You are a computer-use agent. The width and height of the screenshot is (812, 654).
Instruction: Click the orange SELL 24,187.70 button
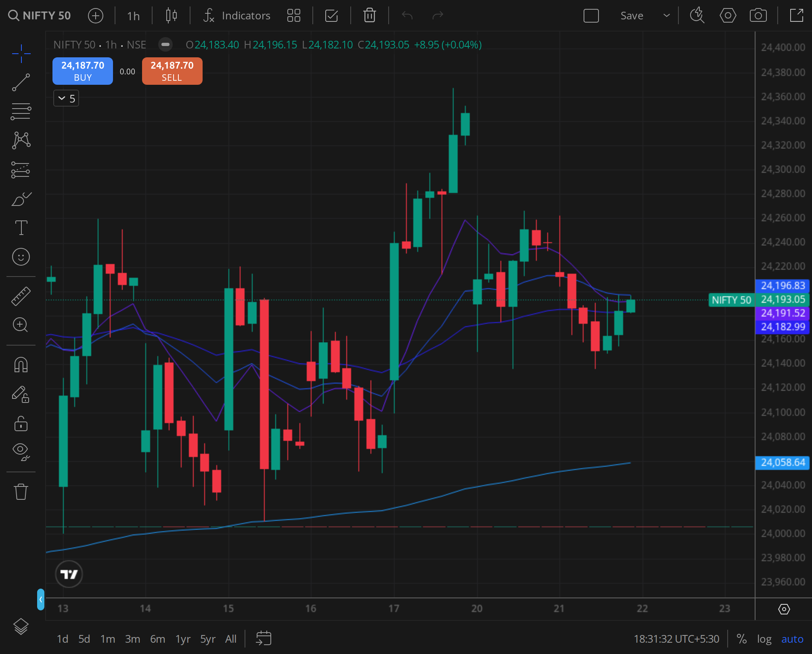[172, 71]
